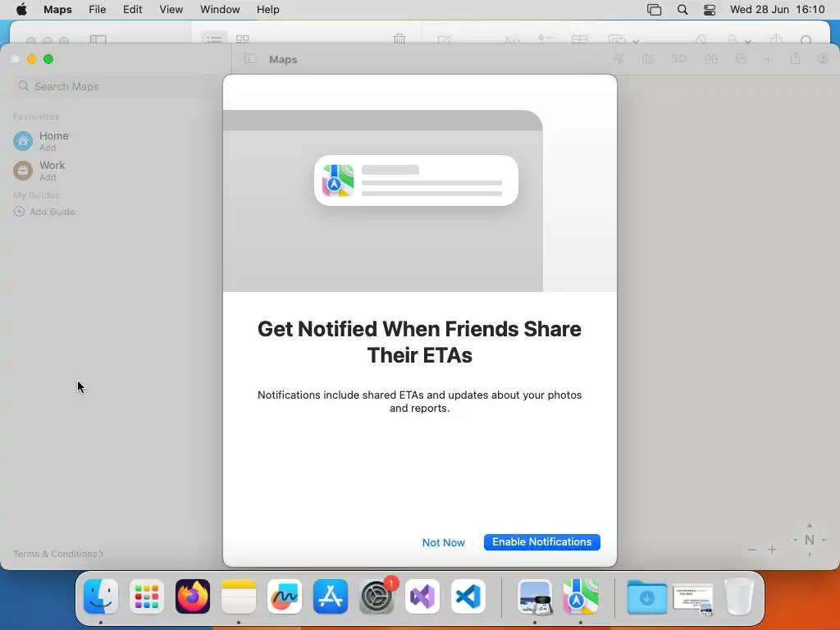This screenshot has width=840, height=630.
Task: Open Launchpad from the Dock
Action: (147, 596)
